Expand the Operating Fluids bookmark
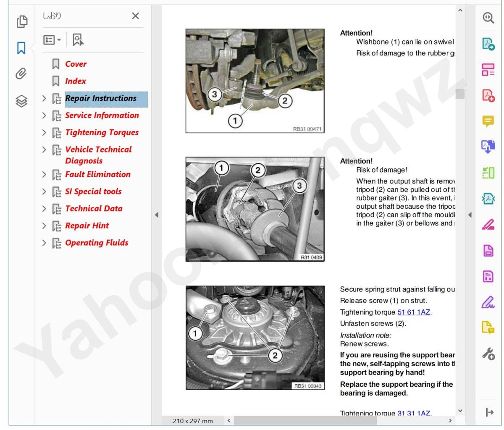The height and width of the screenshot is (430, 504). 44,243
